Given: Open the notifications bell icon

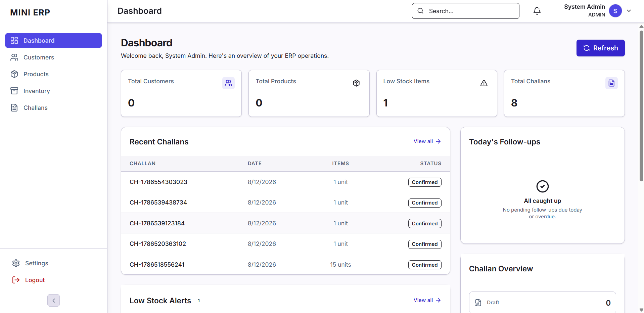Looking at the screenshot, I should [x=537, y=11].
